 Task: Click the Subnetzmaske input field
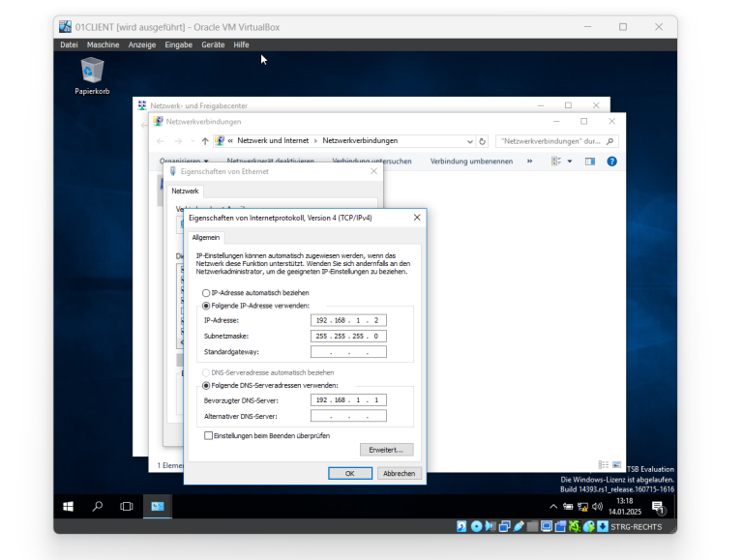(x=348, y=337)
